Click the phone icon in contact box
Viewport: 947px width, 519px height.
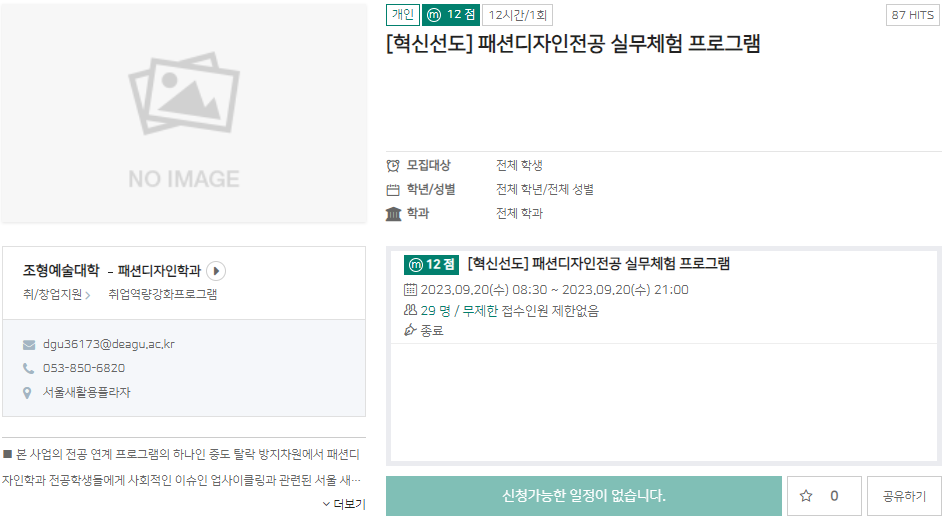pos(28,368)
